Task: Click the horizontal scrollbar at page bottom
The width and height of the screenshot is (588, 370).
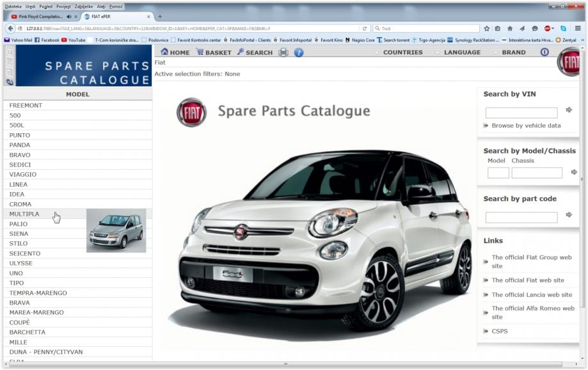Action: tap(285, 364)
